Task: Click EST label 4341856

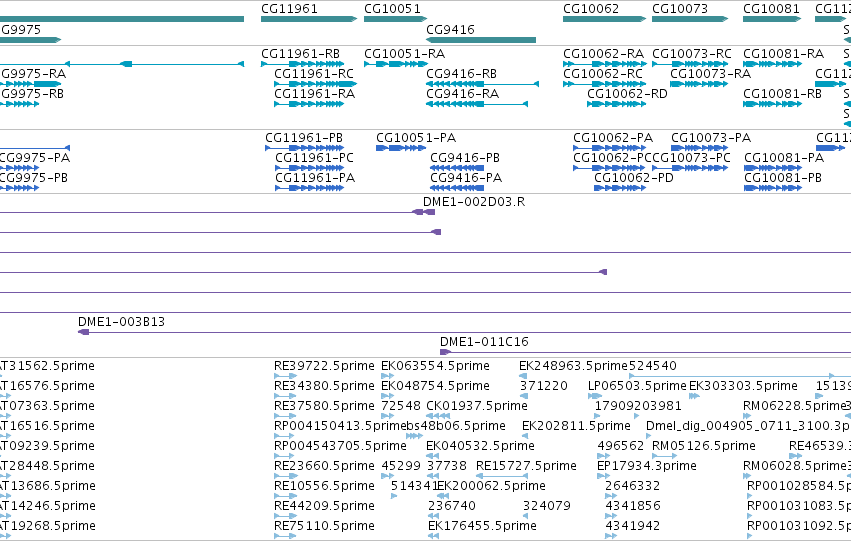Action: coord(633,506)
